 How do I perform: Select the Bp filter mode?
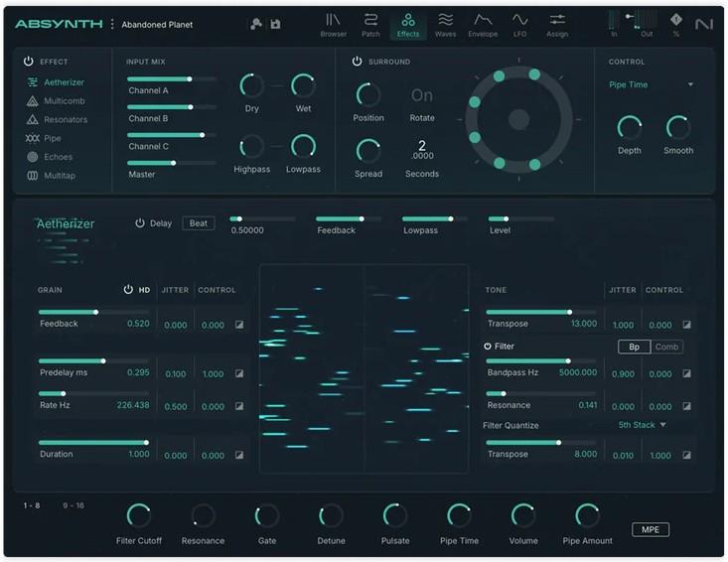pyautogui.click(x=635, y=347)
